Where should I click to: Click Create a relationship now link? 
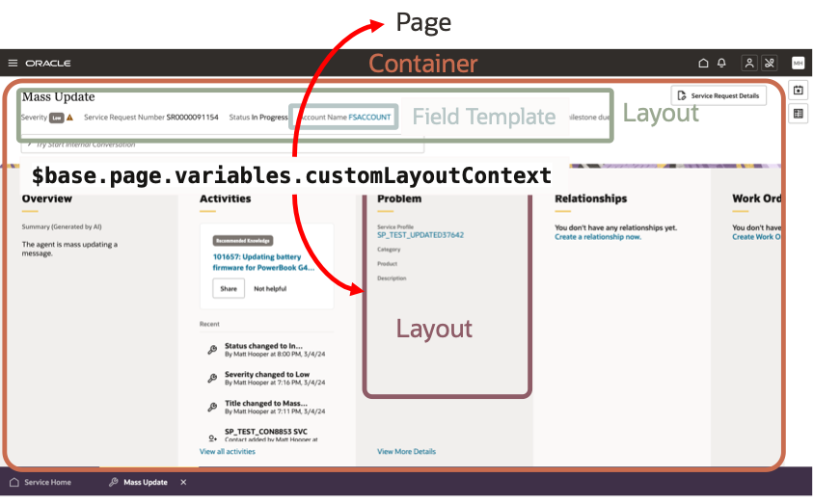(598, 237)
